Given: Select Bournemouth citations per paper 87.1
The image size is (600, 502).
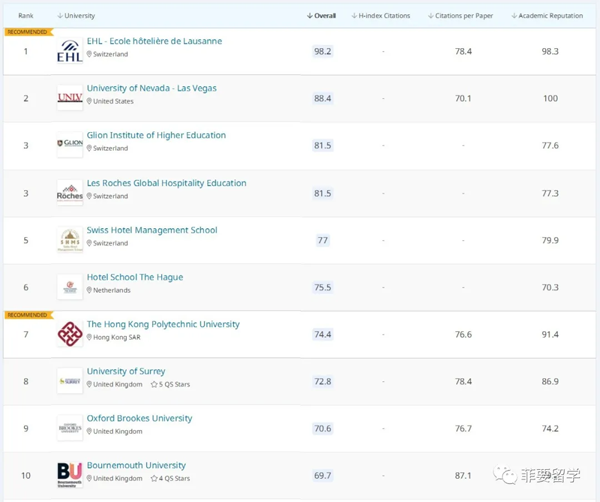Looking at the screenshot, I should pos(463,476).
